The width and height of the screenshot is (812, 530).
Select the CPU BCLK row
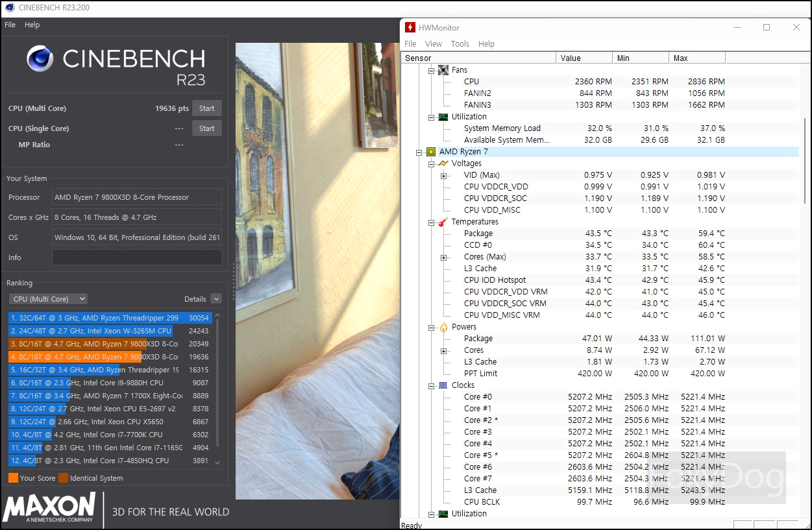[600, 502]
